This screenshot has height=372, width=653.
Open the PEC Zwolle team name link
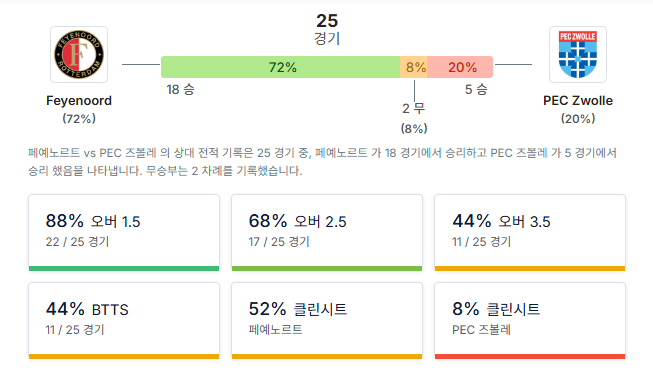(578, 100)
